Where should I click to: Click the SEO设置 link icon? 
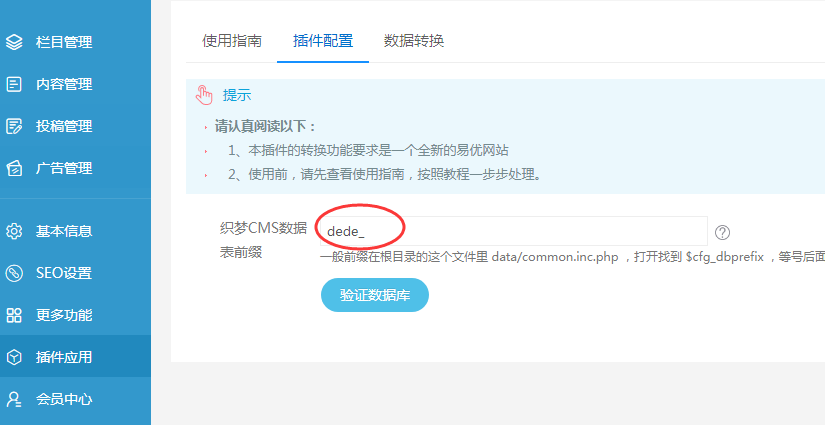click(14, 273)
